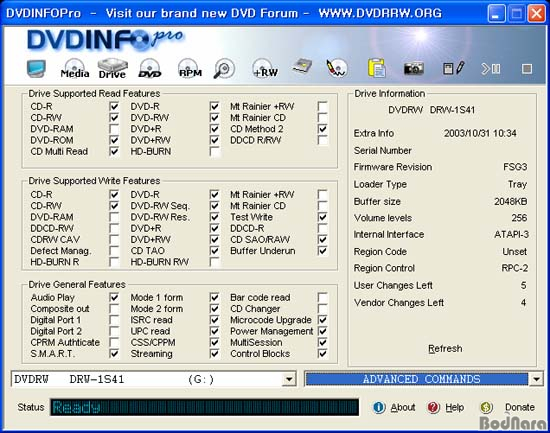Screen dimensions: 550x433
Task: Toggle the CD TAO write checkbox
Action: click(214, 251)
